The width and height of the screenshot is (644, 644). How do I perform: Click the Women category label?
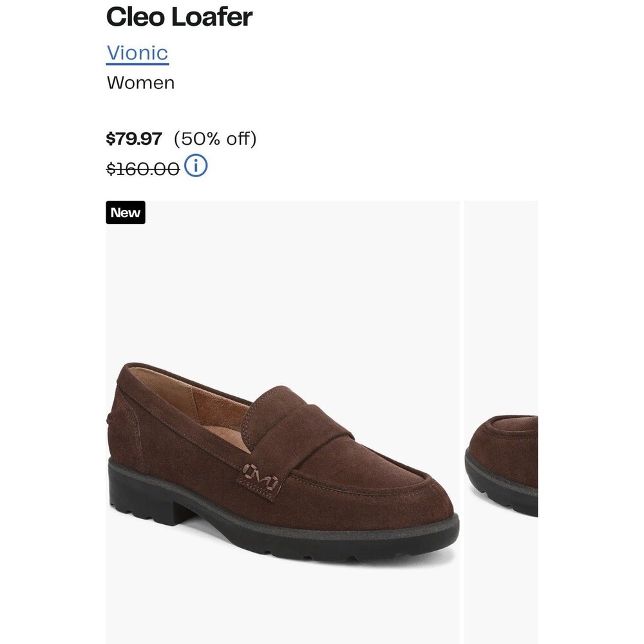click(x=140, y=83)
